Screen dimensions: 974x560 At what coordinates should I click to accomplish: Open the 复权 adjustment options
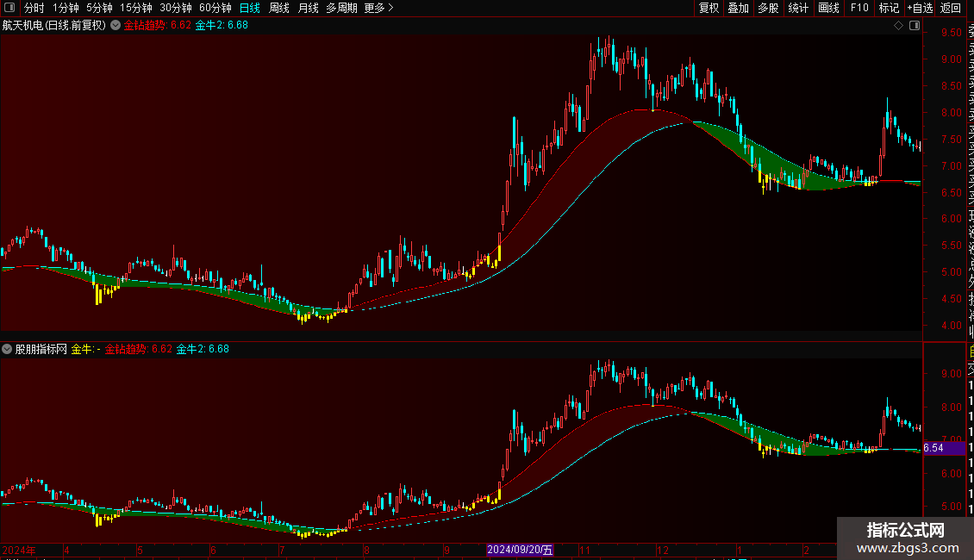click(x=709, y=8)
